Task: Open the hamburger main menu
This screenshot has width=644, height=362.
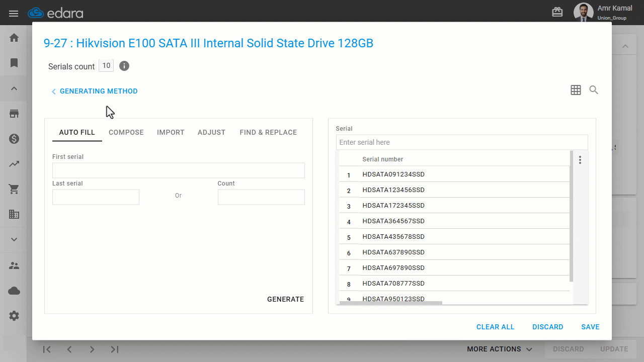Action: [x=14, y=14]
